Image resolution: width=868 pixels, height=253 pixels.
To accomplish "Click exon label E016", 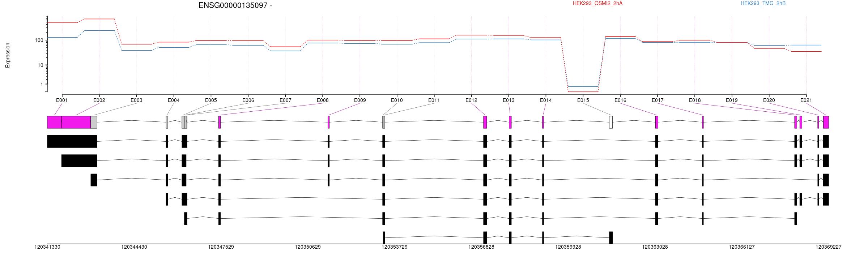I will (620, 100).
